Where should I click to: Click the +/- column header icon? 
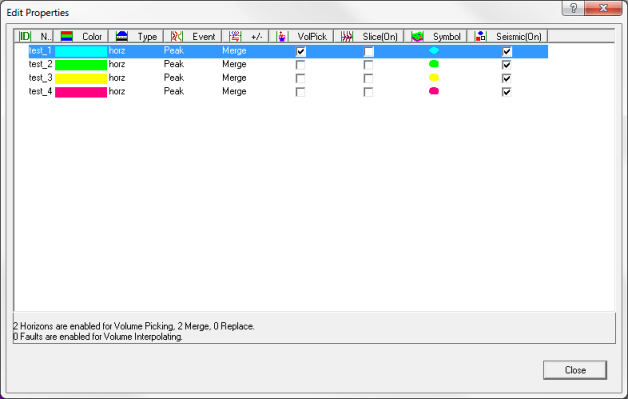(235, 36)
